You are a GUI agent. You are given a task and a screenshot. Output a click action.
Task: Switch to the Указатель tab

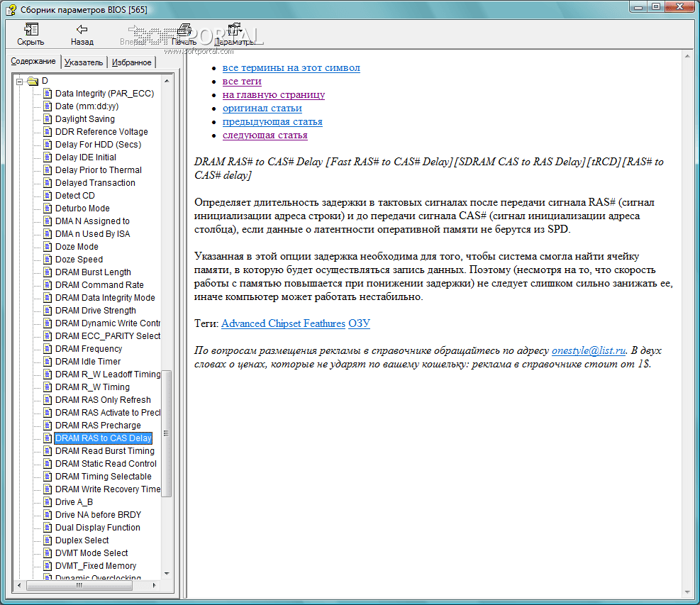coord(84,62)
